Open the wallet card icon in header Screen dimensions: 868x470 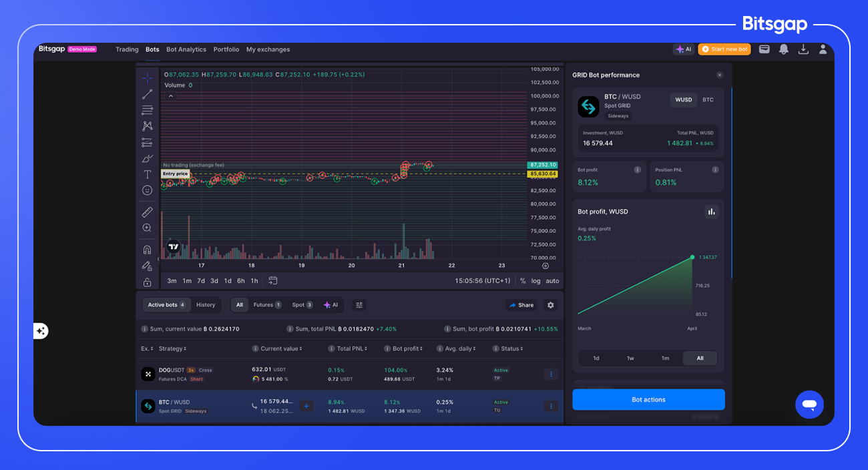coord(765,49)
